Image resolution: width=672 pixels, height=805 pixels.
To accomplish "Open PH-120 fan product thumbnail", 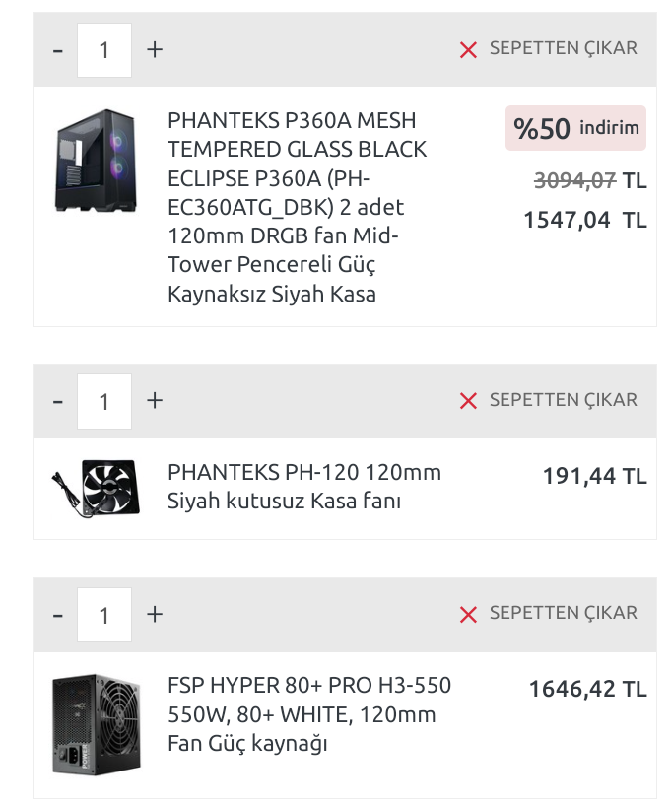I will click(95, 488).
